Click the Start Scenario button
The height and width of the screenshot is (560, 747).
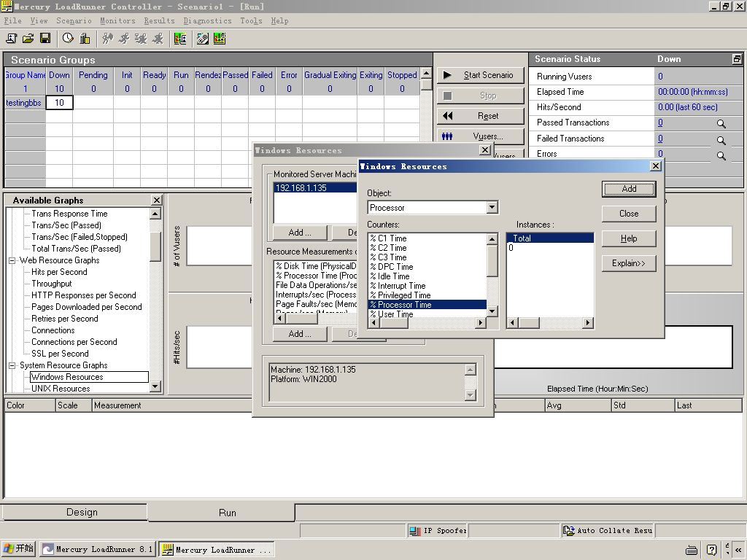(480, 75)
